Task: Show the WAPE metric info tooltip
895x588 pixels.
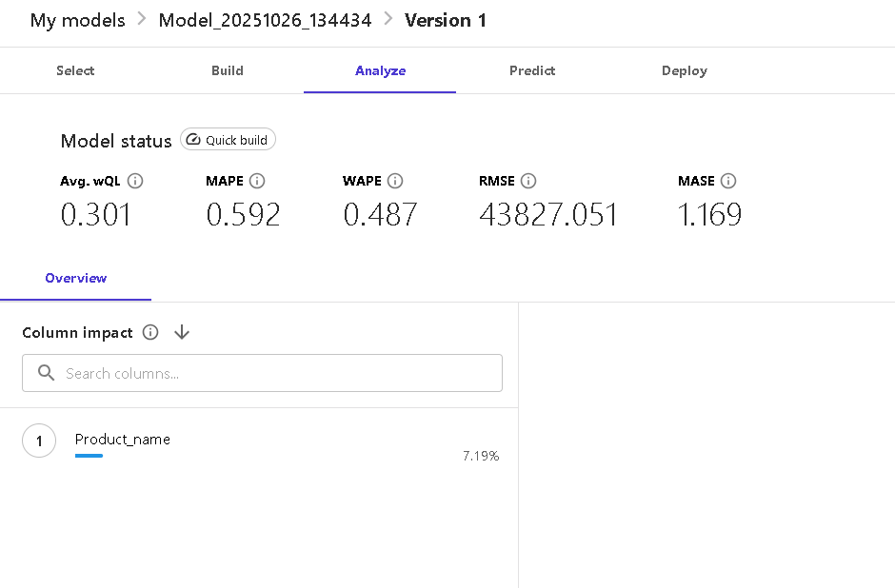Action: coord(395,181)
